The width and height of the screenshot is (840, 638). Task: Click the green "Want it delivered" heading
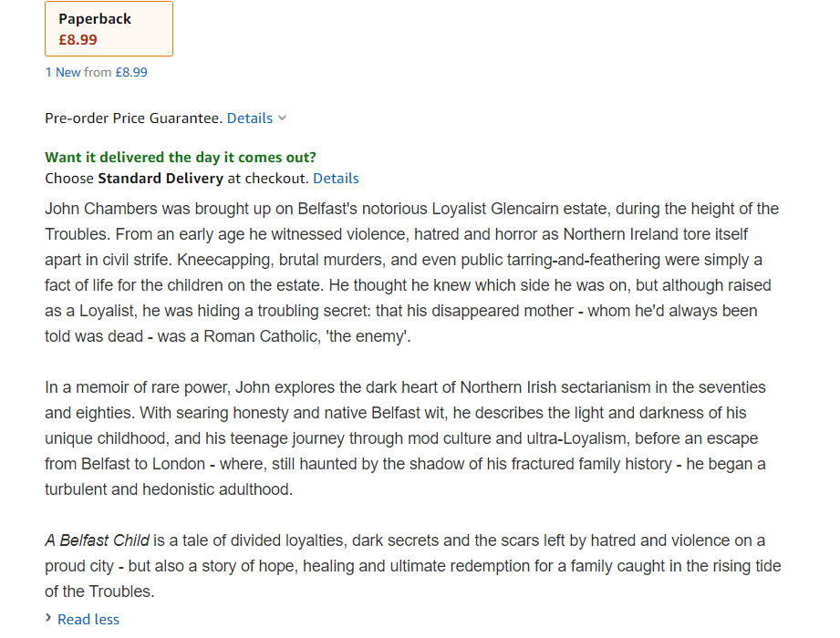pyautogui.click(x=181, y=157)
